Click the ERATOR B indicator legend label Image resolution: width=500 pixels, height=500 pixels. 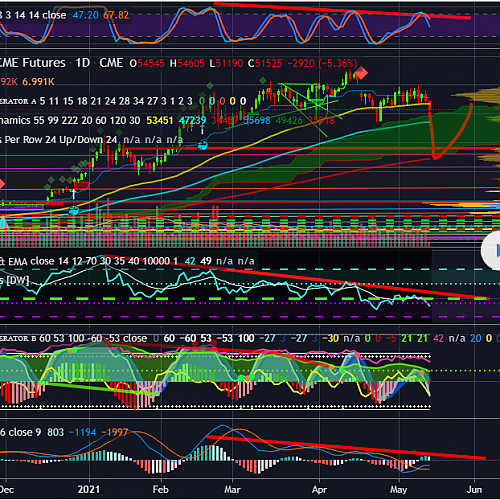click(x=18, y=338)
